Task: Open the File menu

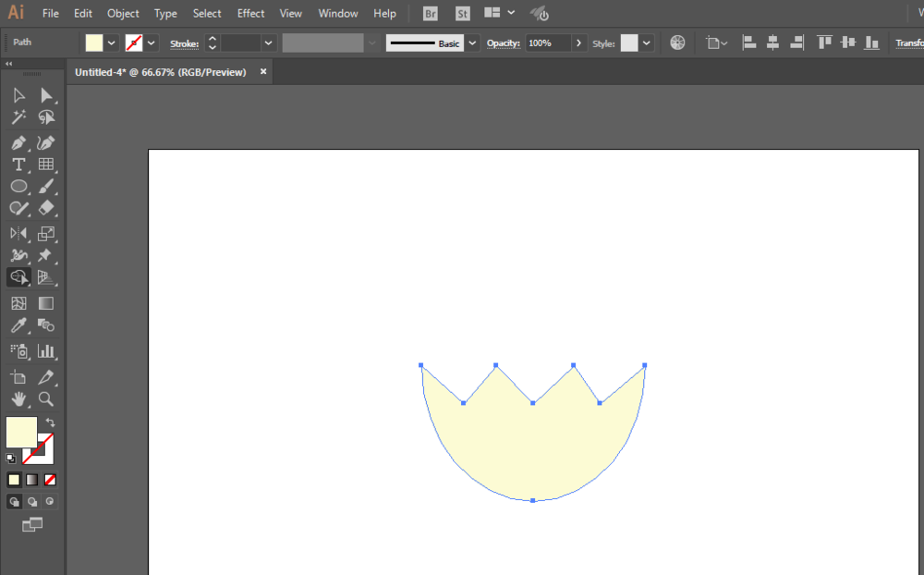Action: click(51, 13)
